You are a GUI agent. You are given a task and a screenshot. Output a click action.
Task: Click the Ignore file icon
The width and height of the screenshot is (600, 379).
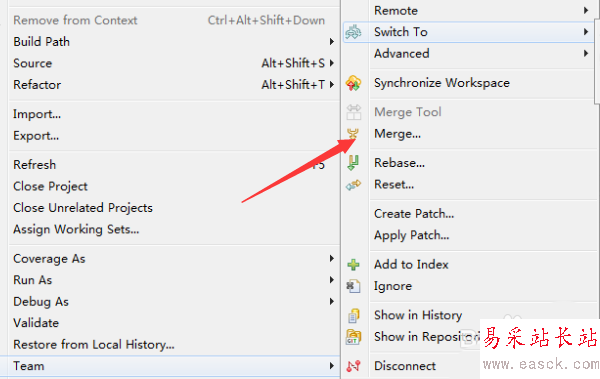pos(353,286)
